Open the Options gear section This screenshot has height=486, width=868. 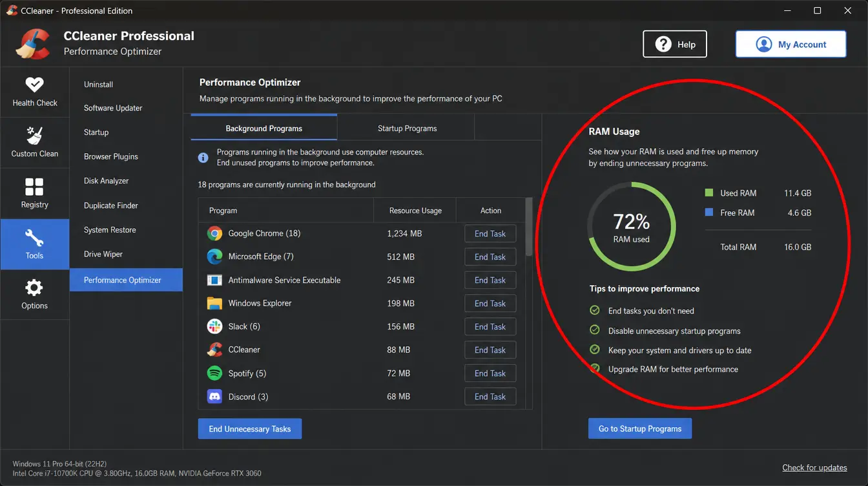point(35,295)
